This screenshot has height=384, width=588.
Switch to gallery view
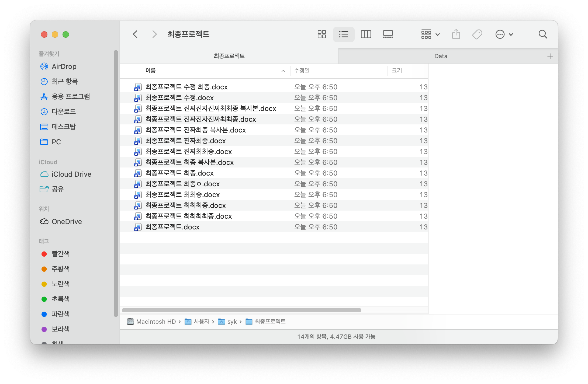pyautogui.click(x=388, y=34)
